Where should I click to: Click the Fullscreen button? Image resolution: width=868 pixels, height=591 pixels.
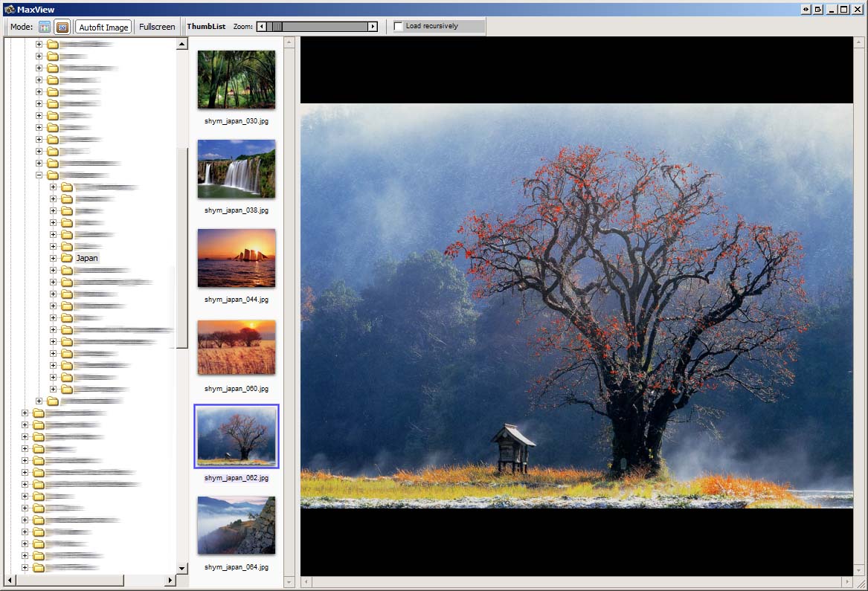pyautogui.click(x=157, y=27)
